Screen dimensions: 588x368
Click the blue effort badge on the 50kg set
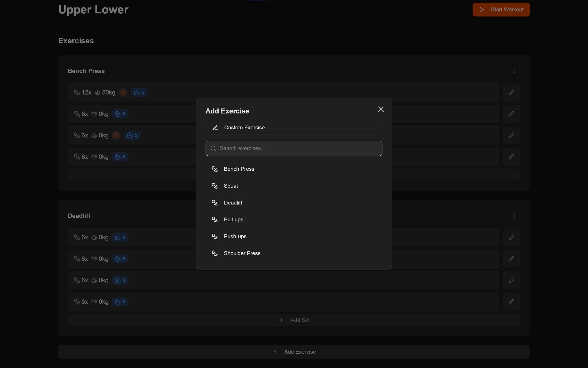(x=139, y=93)
